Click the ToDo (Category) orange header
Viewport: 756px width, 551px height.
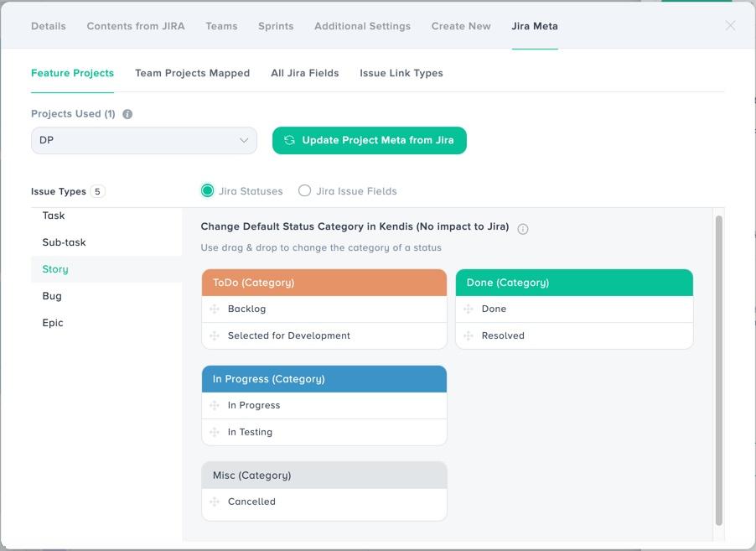[324, 283]
